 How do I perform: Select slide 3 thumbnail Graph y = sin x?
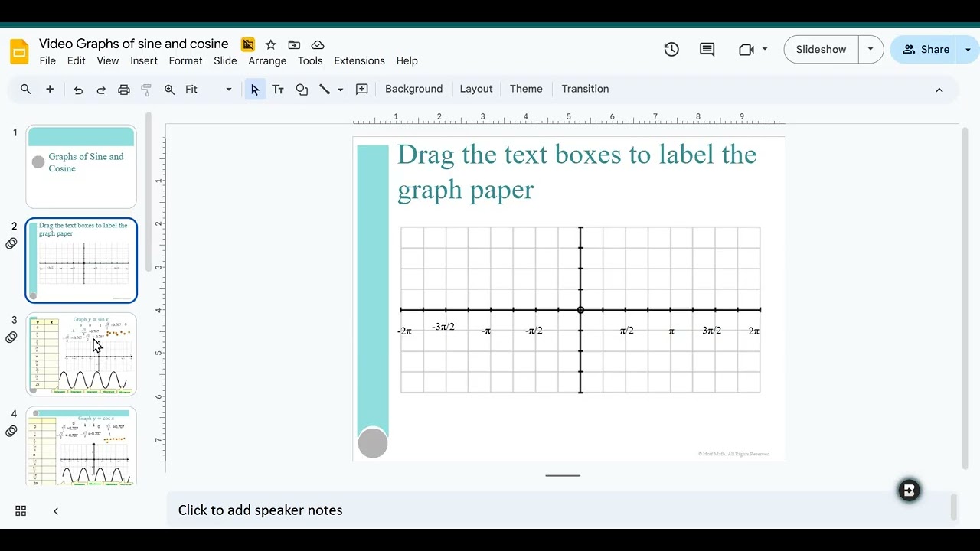81,354
